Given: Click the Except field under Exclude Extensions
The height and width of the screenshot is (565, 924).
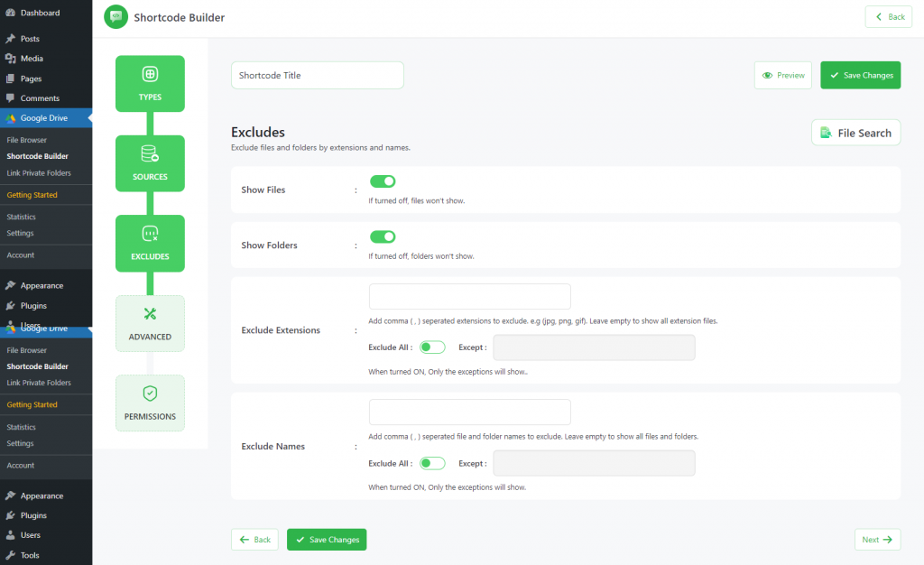Looking at the screenshot, I should (594, 347).
